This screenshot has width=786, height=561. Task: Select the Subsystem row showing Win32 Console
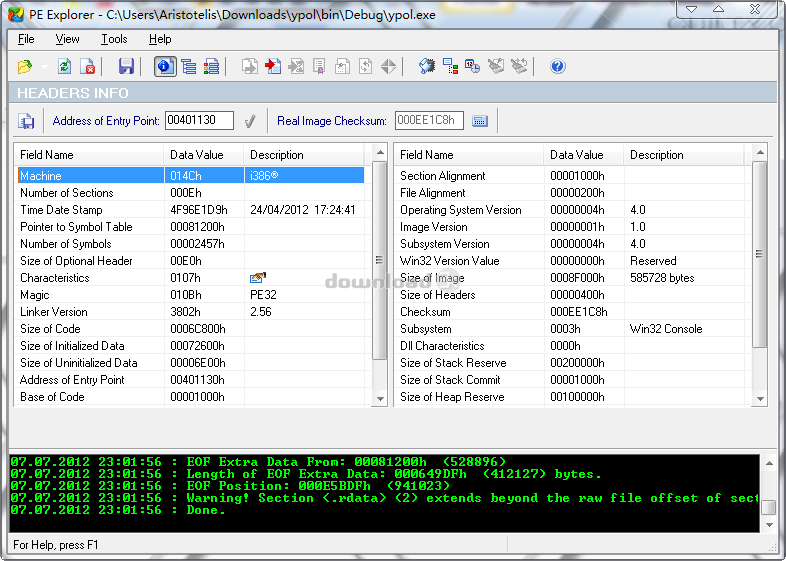pyautogui.click(x=570, y=329)
